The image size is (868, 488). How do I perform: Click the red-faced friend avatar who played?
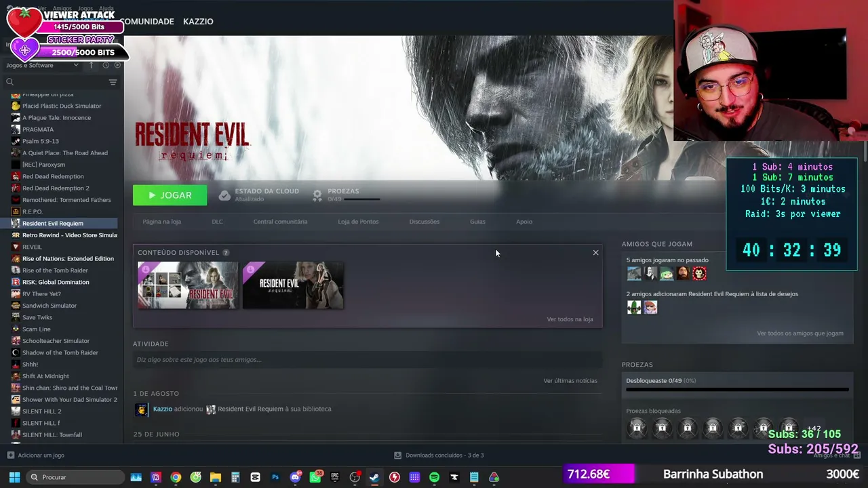pos(700,273)
